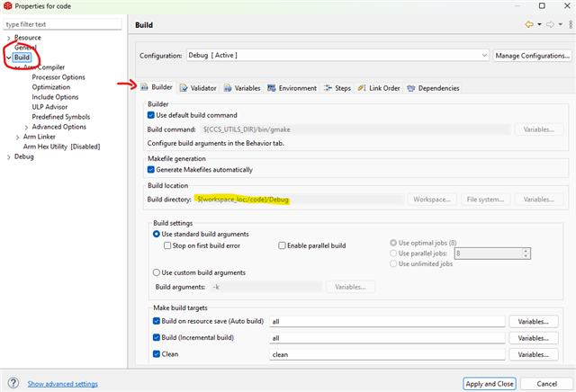Image resolution: width=576 pixels, height=392 pixels.
Task: Expand the Resource tree node
Action: (8, 38)
